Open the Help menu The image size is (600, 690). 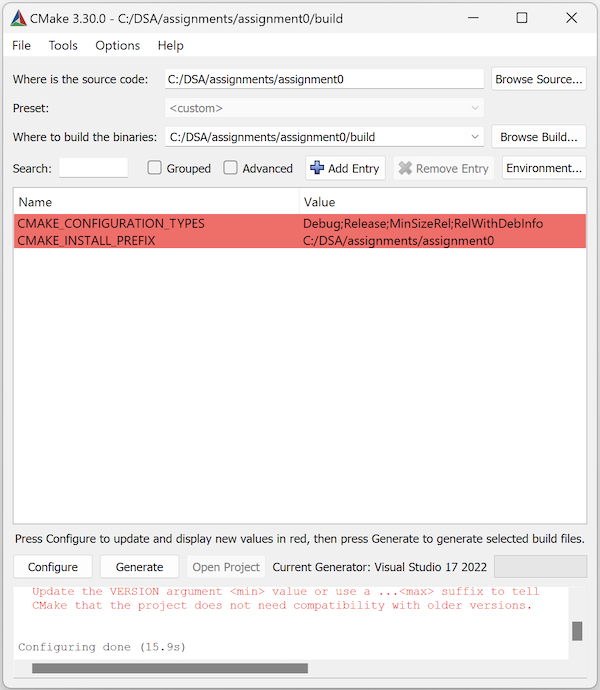(170, 45)
